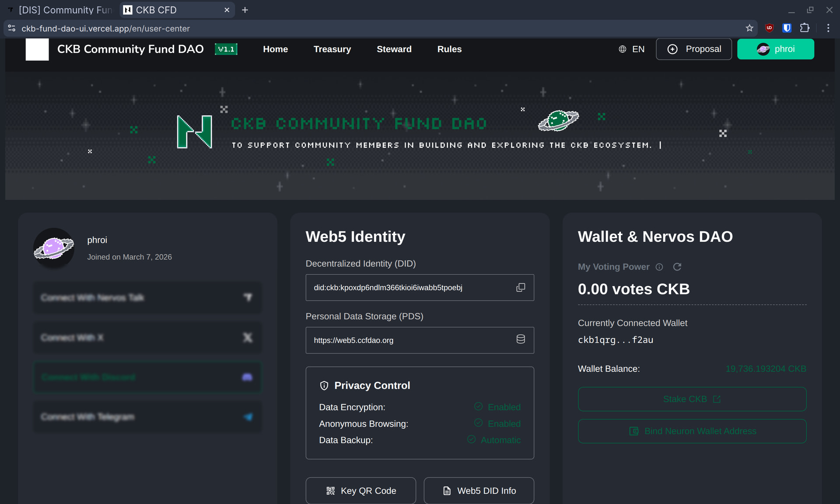Click the voting power info icon

click(659, 267)
